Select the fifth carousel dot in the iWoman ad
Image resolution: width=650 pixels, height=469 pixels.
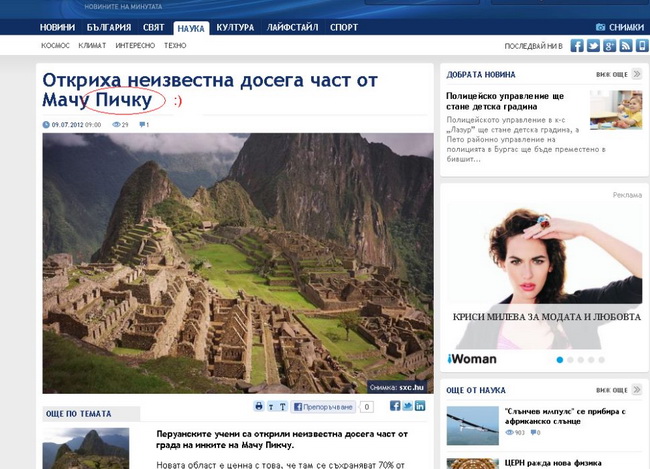coord(601,360)
